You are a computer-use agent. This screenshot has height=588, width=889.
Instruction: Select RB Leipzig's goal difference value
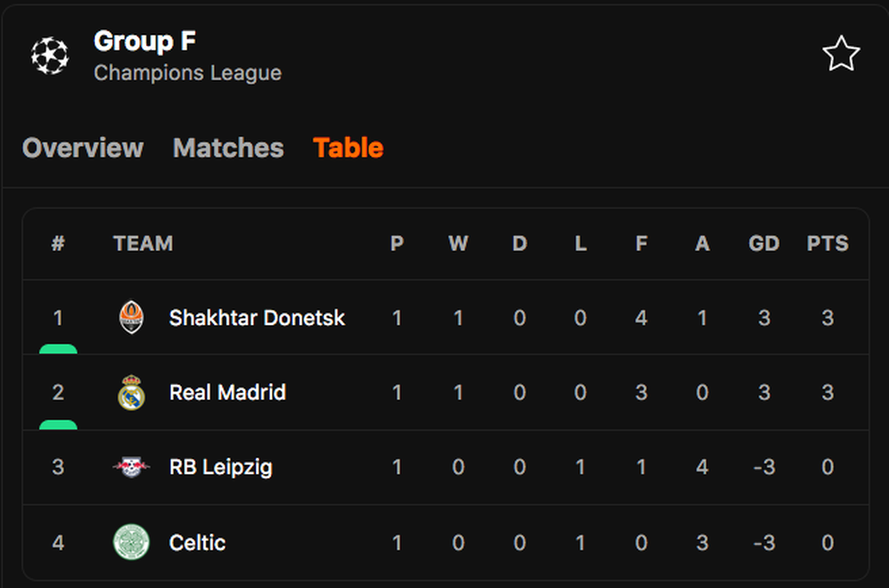pyautogui.click(x=764, y=468)
